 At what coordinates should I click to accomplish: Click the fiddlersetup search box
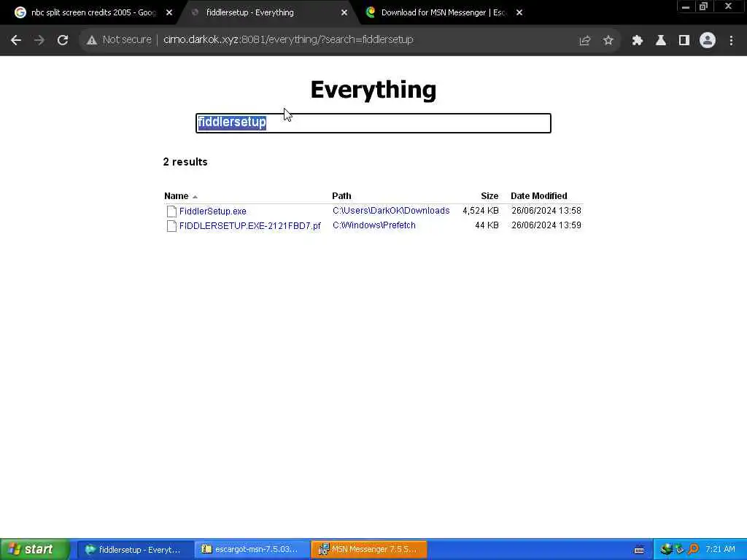coord(373,122)
